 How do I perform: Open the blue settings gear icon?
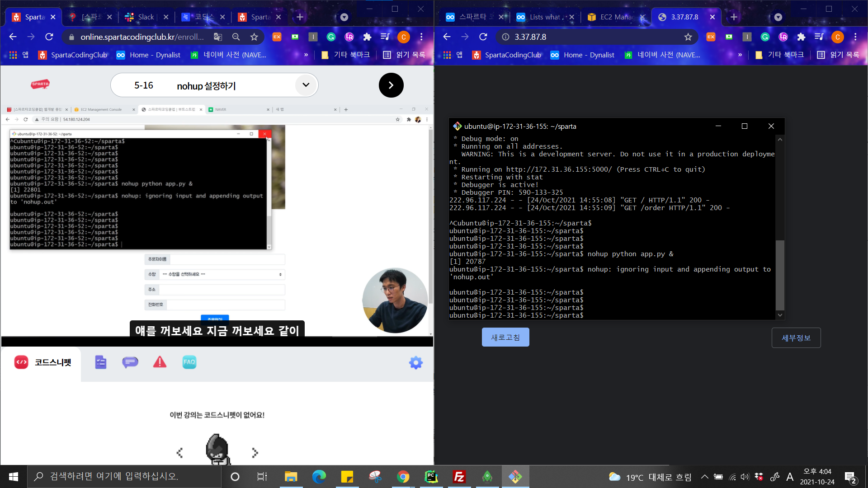(x=415, y=362)
